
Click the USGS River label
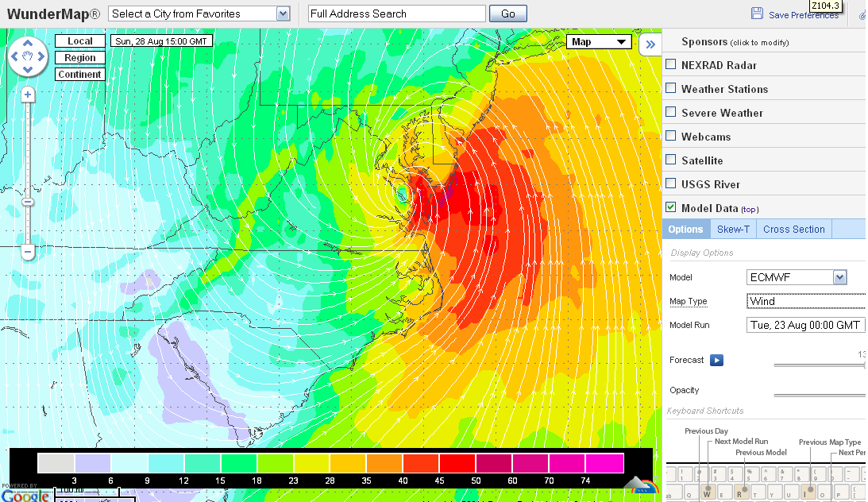(710, 184)
